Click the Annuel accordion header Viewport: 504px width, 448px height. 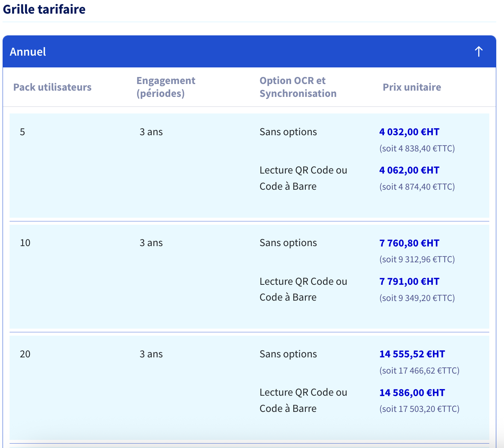[x=249, y=52]
